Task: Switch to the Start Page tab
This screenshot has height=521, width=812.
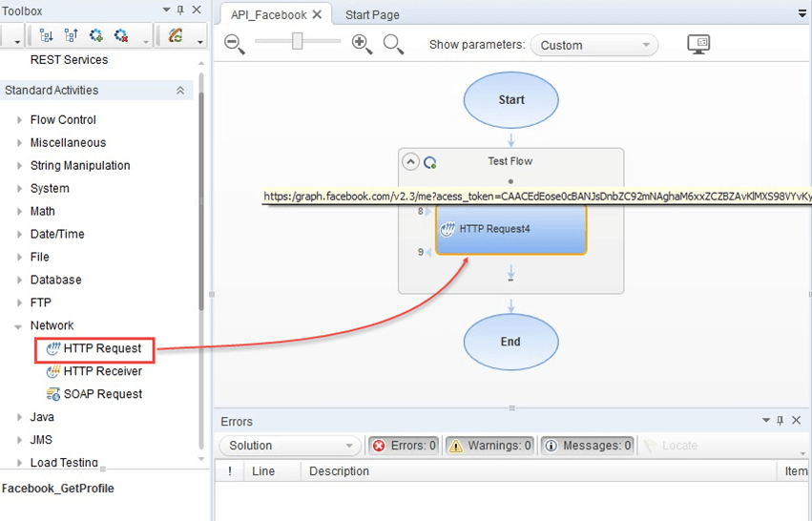Action: click(372, 14)
